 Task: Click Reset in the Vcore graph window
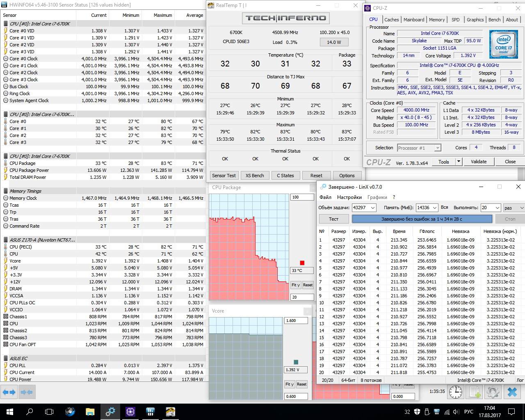point(301,384)
